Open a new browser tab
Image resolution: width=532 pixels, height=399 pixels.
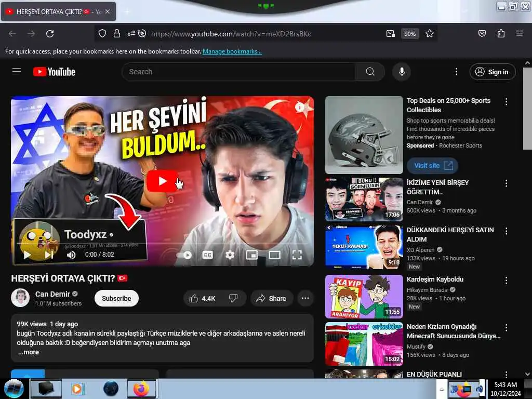coord(127,11)
